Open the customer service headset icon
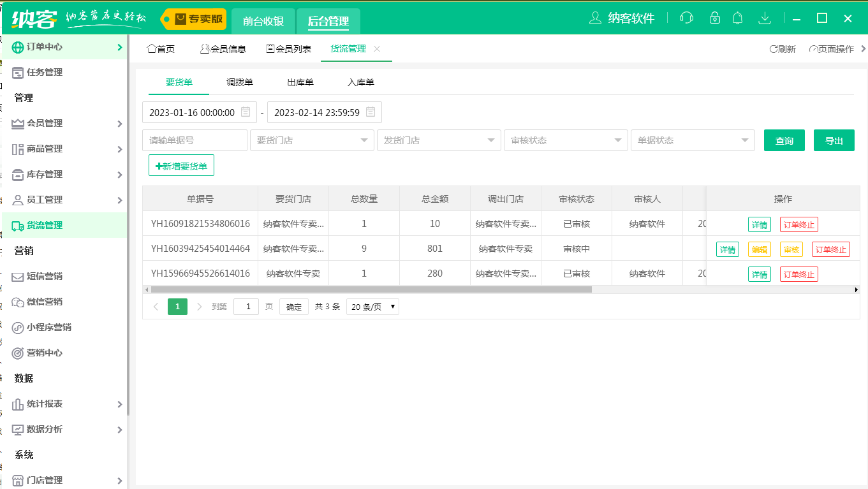Viewport: 868px width, 489px height. [686, 18]
